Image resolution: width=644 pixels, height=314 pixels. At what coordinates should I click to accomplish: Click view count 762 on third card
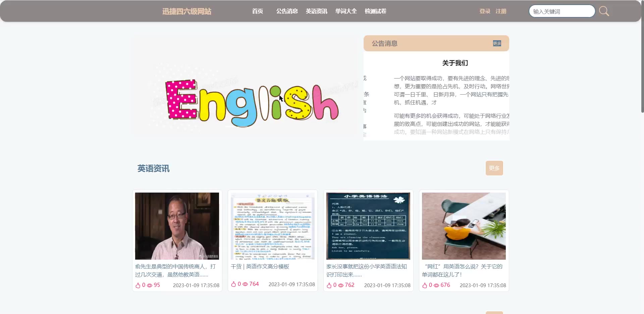pos(350,285)
